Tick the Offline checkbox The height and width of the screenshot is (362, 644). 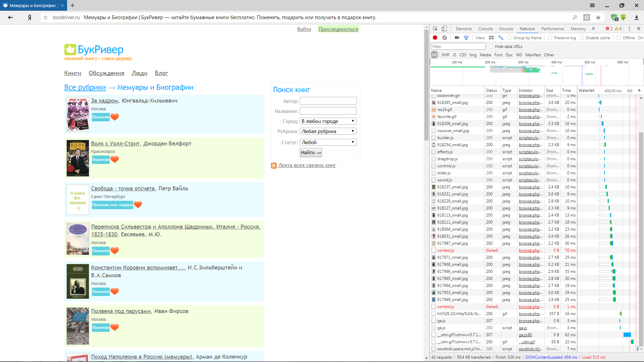[x=619, y=38]
